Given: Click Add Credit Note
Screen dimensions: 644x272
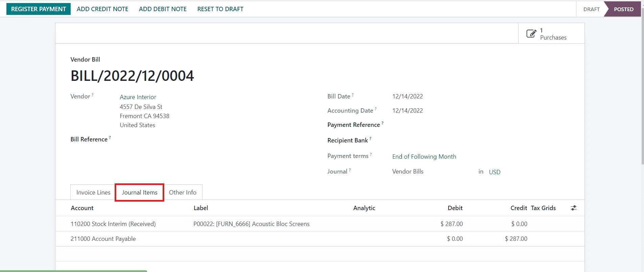Looking at the screenshot, I should pyautogui.click(x=102, y=9).
